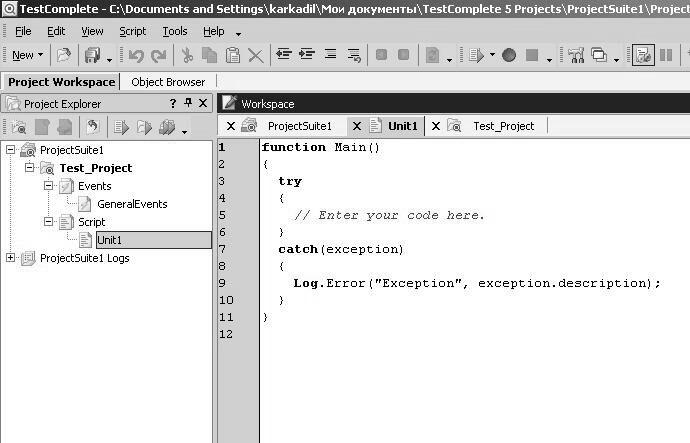Click the Cut scissors icon

tap(187, 56)
